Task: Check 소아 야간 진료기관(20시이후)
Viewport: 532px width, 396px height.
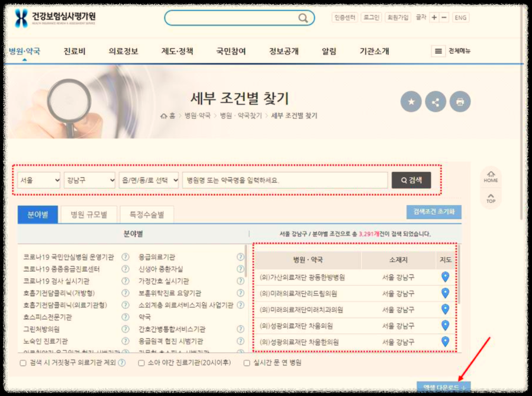Action: click(x=141, y=363)
